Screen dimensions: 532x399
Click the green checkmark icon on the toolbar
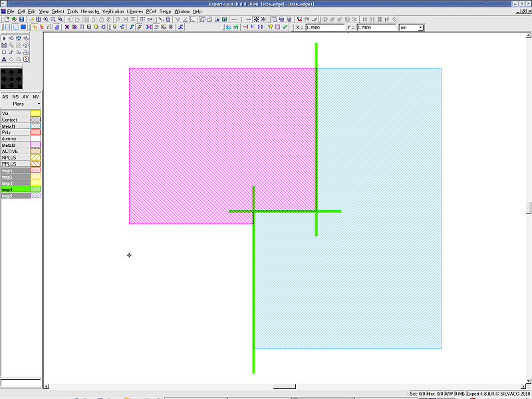285,27
